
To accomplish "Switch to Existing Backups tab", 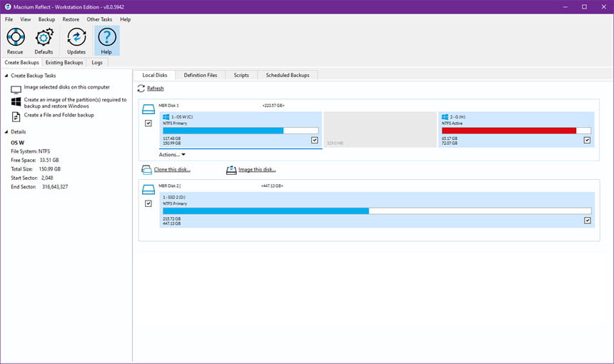I will pyautogui.click(x=64, y=63).
